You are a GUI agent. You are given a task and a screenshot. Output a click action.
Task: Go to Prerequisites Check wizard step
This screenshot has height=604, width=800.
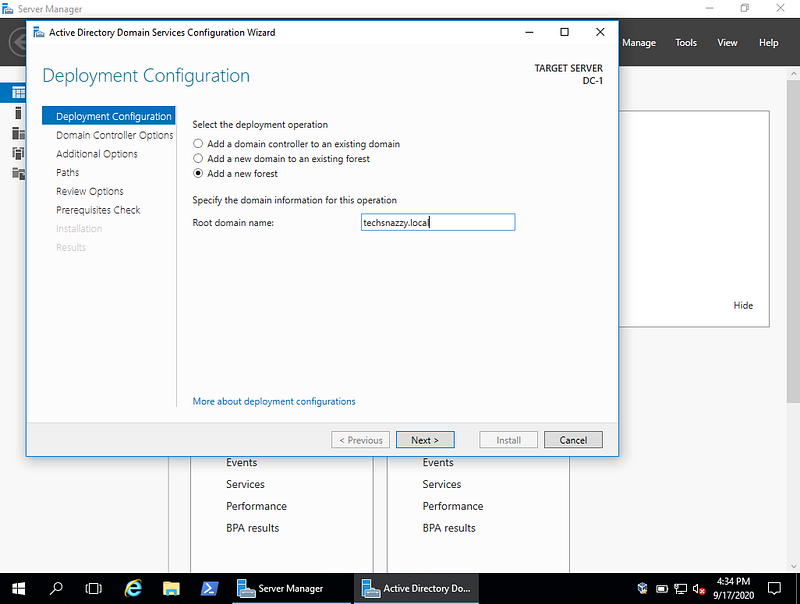tap(98, 210)
